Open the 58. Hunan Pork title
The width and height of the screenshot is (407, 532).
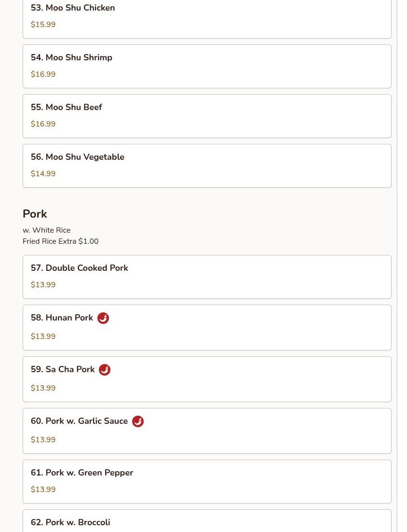tap(62, 318)
